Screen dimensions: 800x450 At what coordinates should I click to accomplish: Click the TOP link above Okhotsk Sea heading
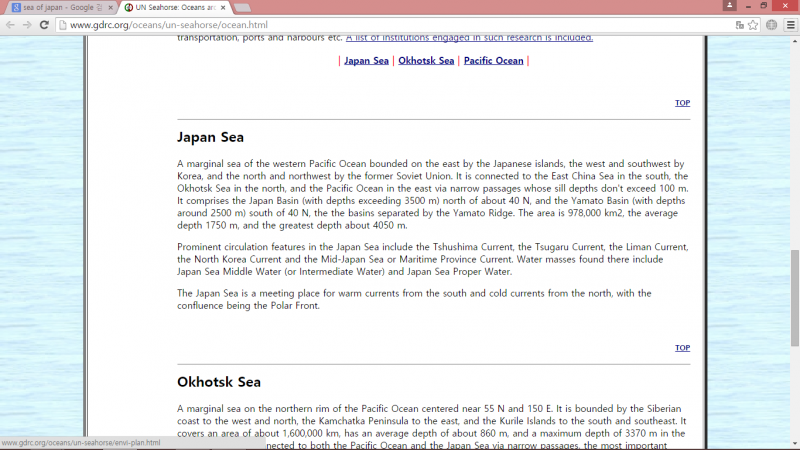pos(682,348)
